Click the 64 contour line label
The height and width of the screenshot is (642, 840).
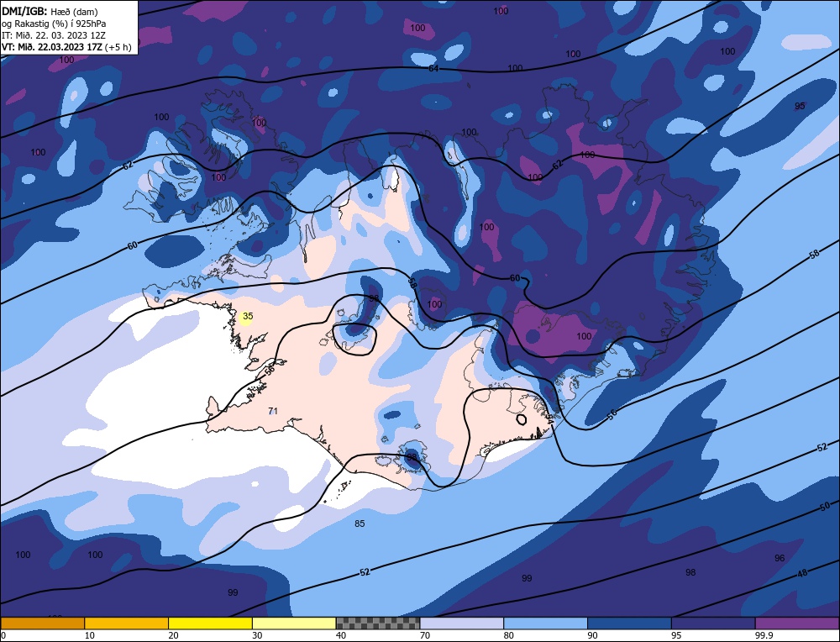(x=434, y=69)
